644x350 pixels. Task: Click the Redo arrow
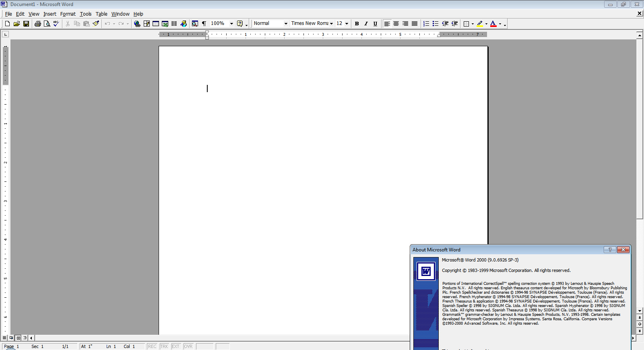pyautogui.click(x=121, y=24)
